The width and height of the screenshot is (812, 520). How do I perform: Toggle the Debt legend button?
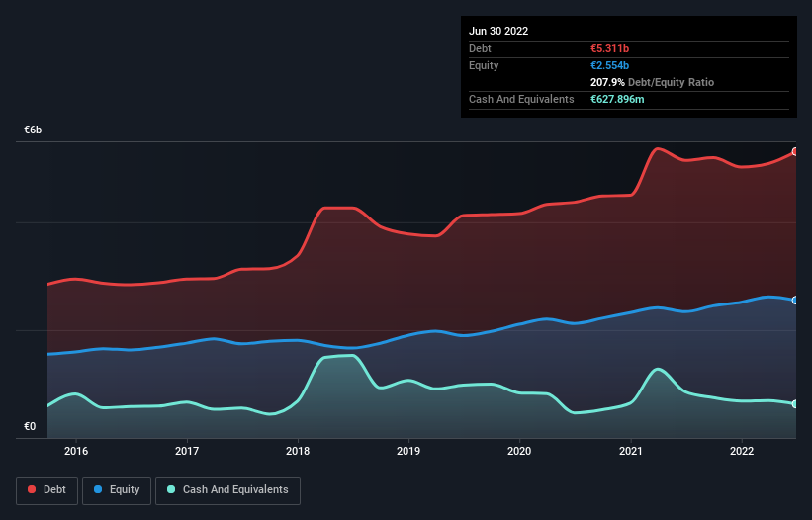pos(47,490)
